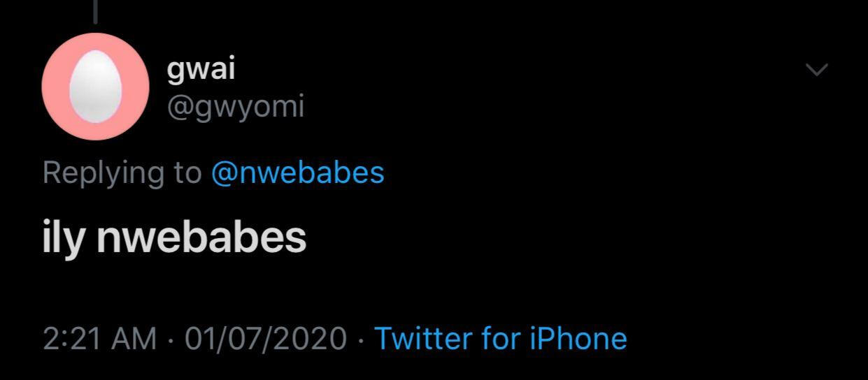Select the tweet text ily nwebabes
This screenshot has width=868, height=380.
pyautogui.click(x=174, y=237)
